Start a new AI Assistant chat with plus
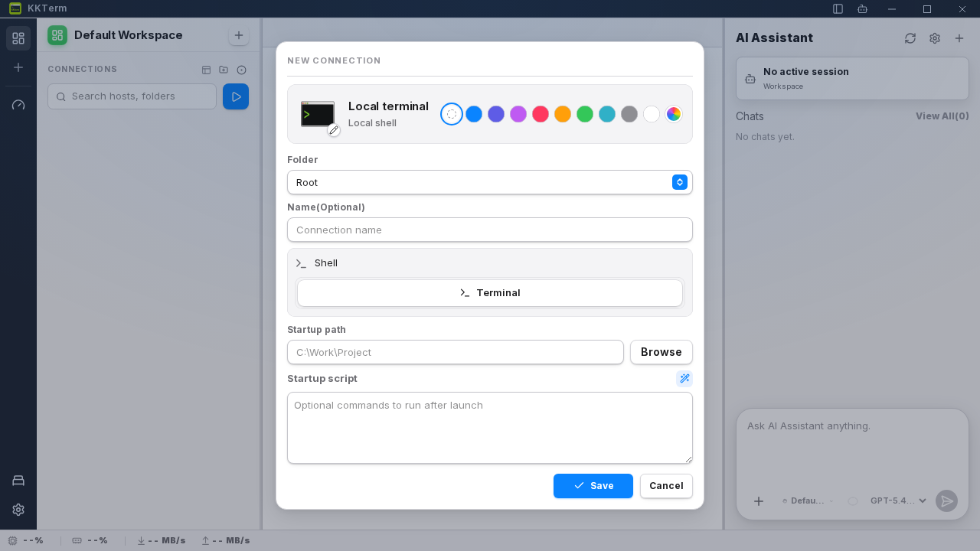Screen dimensions: 980x551 tap(959, 38)
